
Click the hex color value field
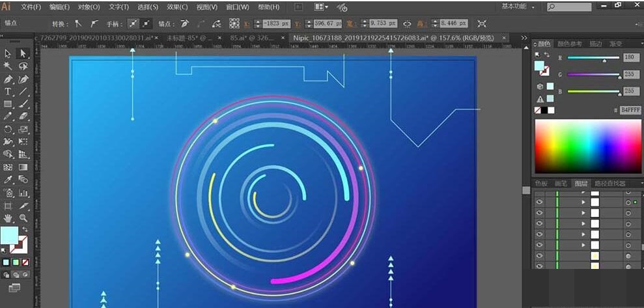[630, 110]
